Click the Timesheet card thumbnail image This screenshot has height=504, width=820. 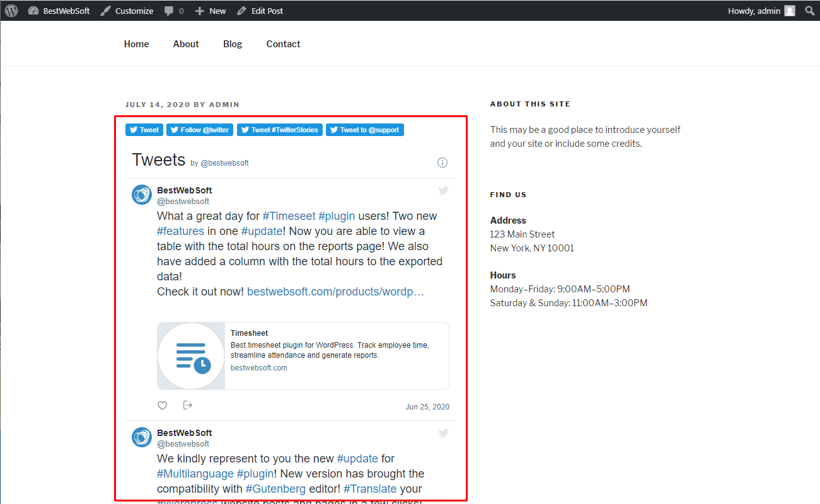pos(191,356)
